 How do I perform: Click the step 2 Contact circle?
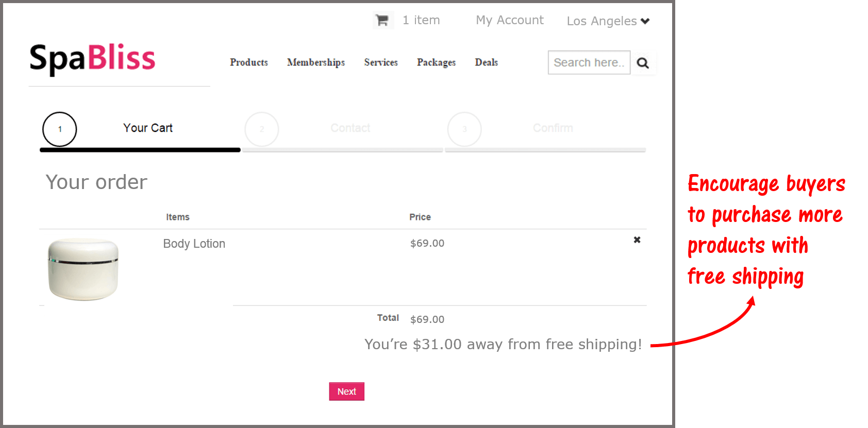[261, 129]
